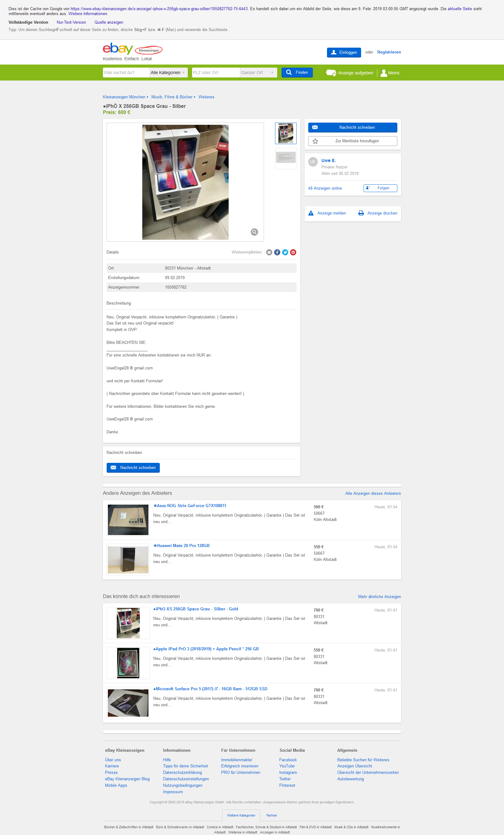The width and height of the screenshot is (504, 835).
Task: Switch to the Partner tab
Action: coord(271,815)
